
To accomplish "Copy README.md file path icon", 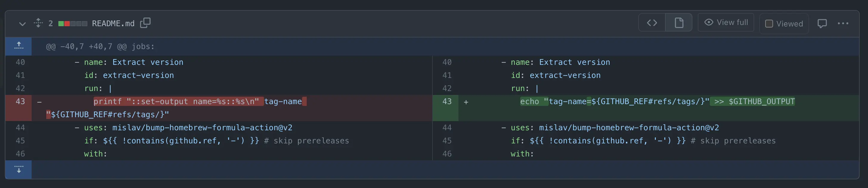I will click(145, 23).
